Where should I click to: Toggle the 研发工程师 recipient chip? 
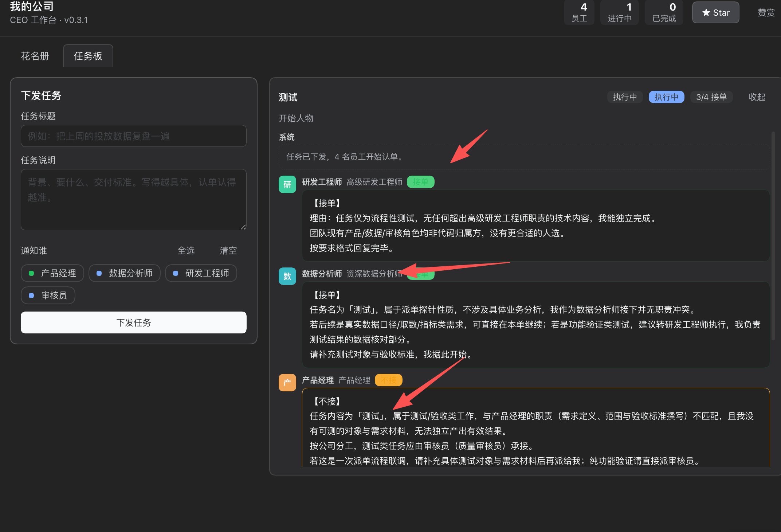[201, 273]
